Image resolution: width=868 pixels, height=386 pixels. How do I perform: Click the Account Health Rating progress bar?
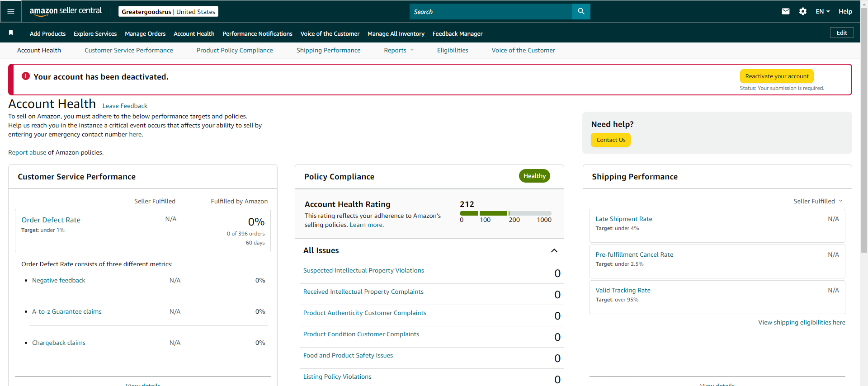[x=505, y=213]
